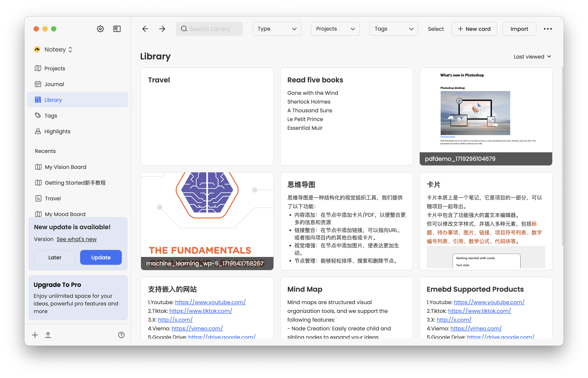This screenshot has height=378, width=588.
Task: Open Journal in the sidebar
Action: (78, 84)
